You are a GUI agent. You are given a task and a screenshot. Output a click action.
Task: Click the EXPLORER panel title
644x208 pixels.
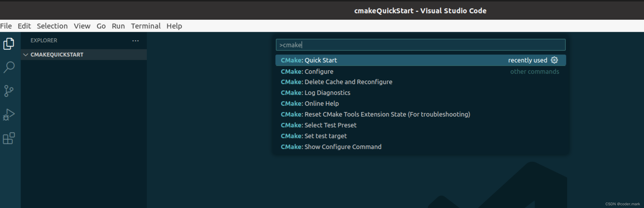tap(44, 40)
